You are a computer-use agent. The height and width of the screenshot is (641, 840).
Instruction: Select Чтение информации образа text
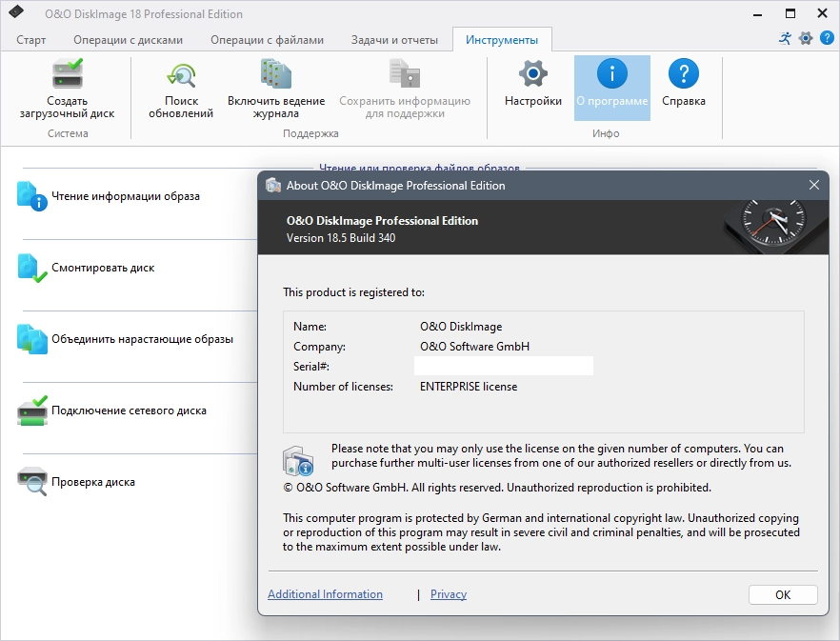tap(126, 196)
